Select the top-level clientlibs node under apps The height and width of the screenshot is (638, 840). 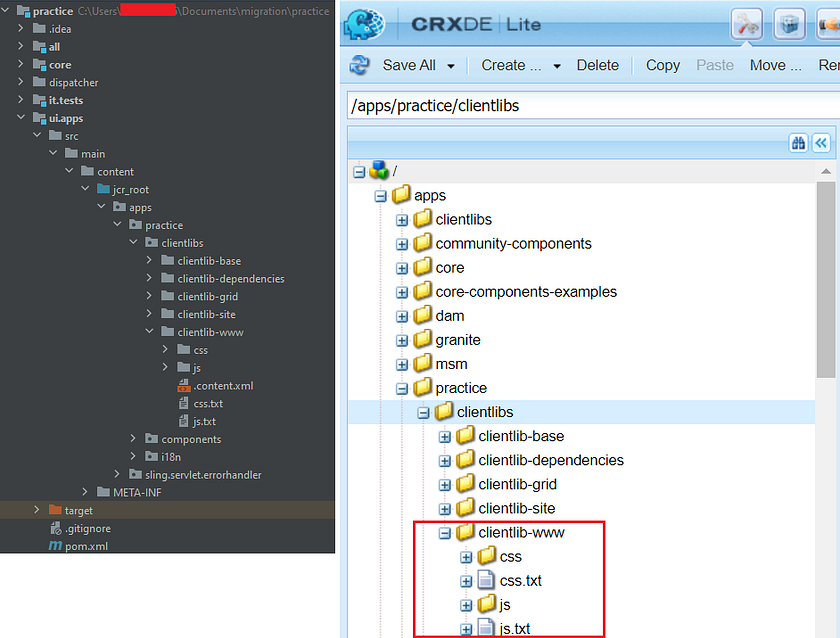(x=463, y=219)
